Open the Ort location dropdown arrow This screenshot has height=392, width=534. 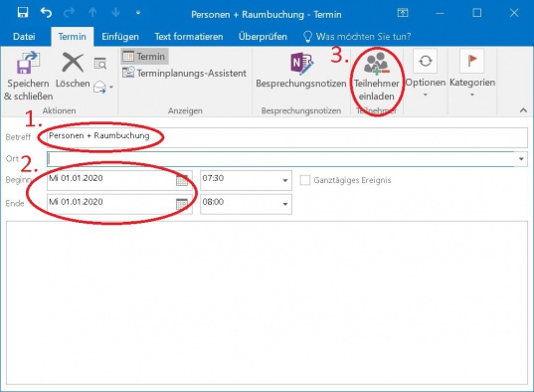521,159
